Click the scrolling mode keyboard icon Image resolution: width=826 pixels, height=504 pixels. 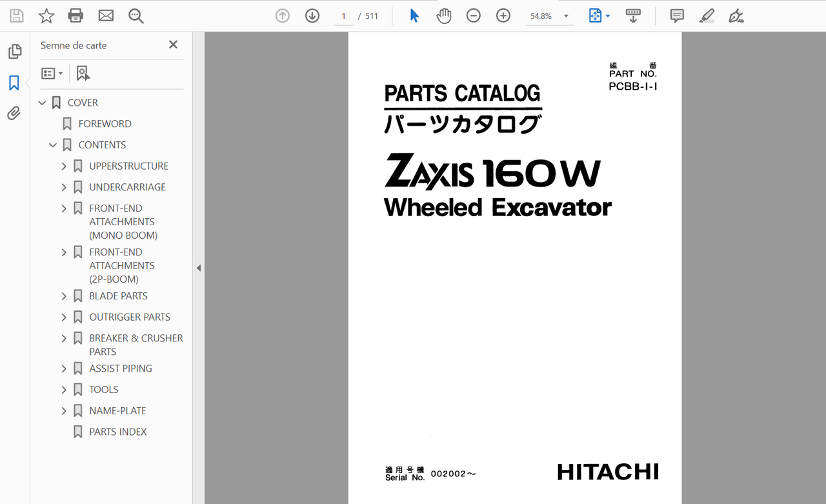pyautogui.click(x=633, y=16)
